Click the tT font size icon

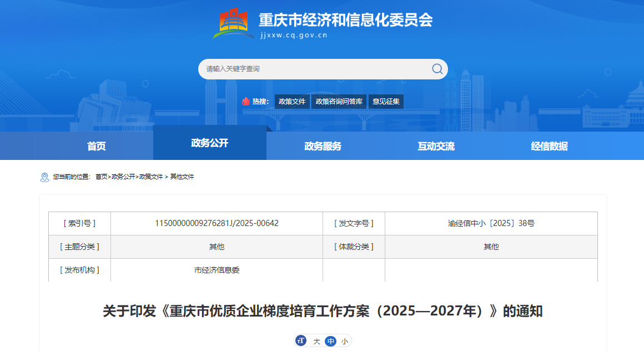(x=301, y=341)
